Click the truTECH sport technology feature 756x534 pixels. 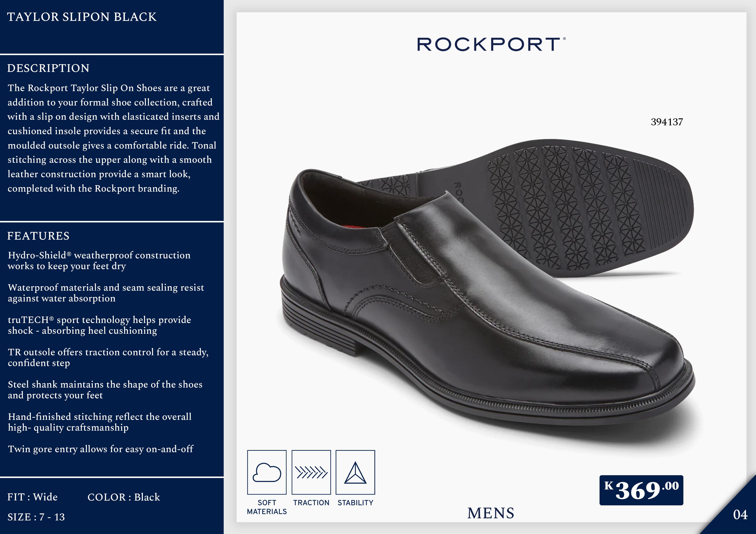click(x=99, y=325)
